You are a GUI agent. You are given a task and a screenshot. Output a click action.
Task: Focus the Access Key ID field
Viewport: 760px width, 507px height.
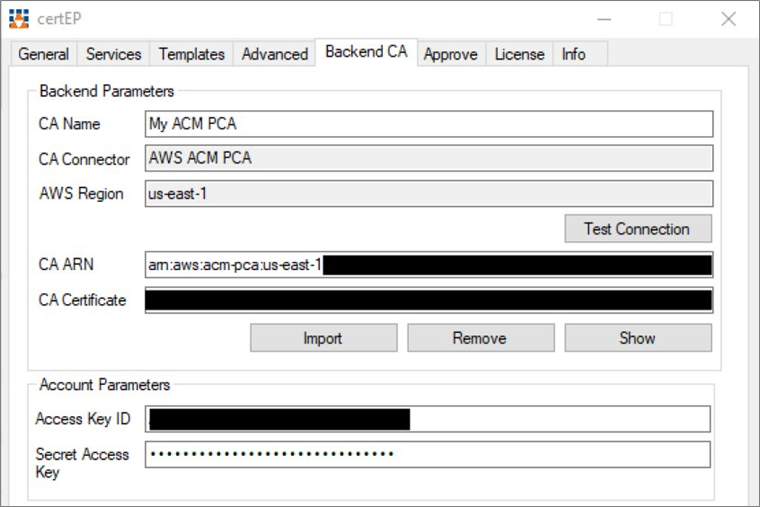[428, 419]
